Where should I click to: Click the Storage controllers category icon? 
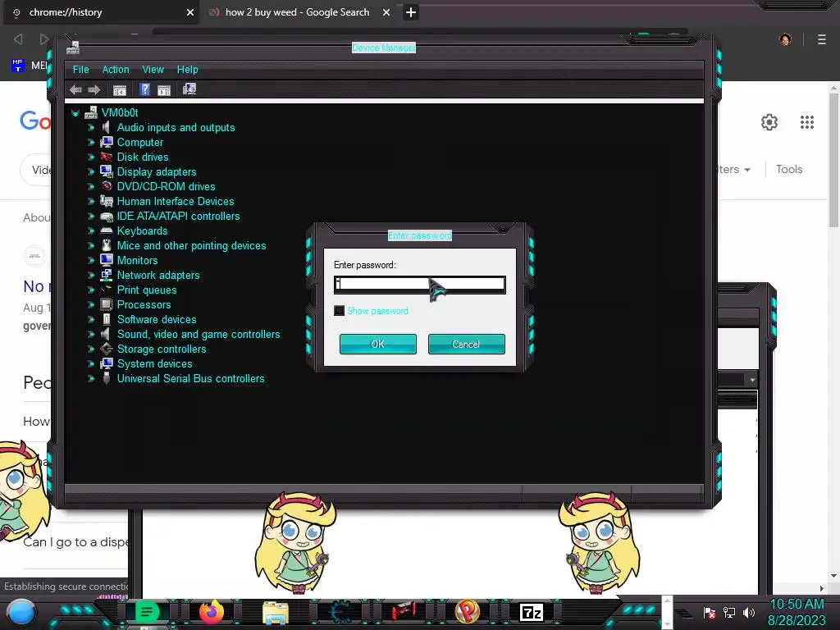[106, 349]
